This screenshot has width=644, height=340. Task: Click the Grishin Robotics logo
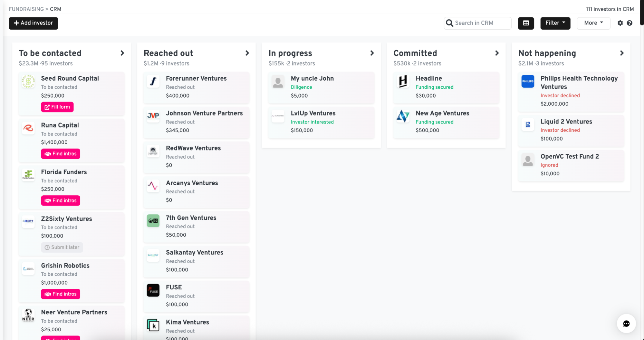[x=28, y=268]
